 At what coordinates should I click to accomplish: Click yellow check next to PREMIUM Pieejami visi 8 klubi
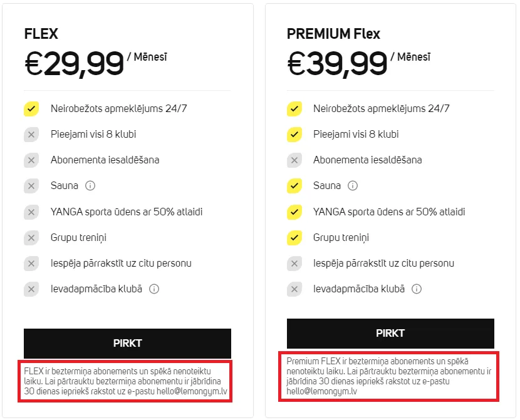[x=294, y=135]
